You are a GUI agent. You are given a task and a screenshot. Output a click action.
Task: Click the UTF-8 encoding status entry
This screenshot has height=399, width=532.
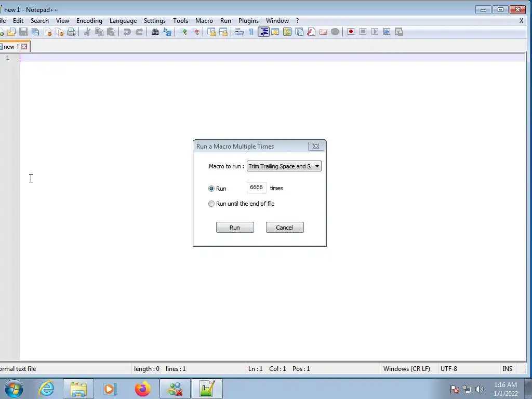point(448,369)
